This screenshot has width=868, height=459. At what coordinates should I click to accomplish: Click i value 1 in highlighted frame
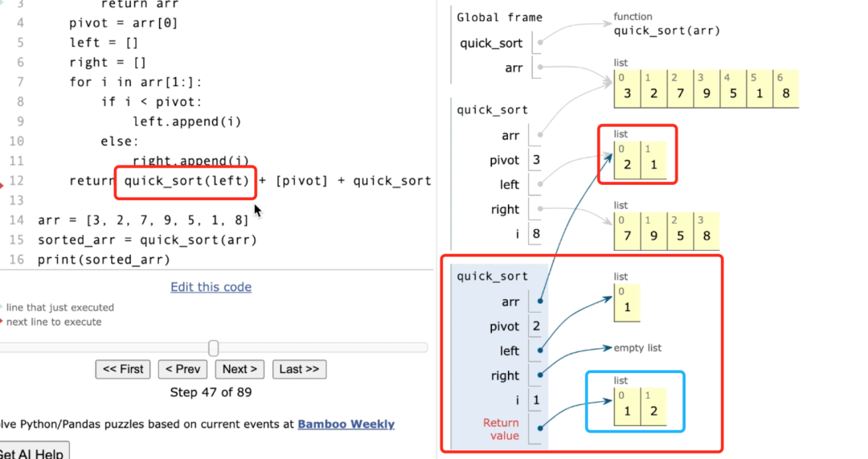[x=536, y=400]
